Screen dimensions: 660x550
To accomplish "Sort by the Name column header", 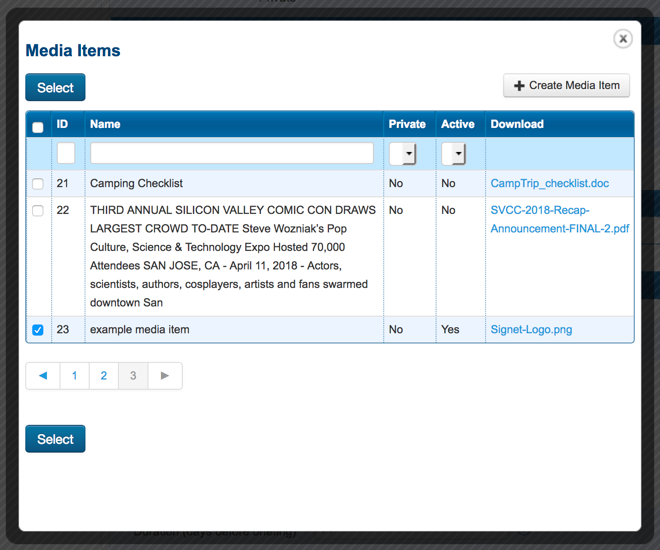I will tap(105, 124).
